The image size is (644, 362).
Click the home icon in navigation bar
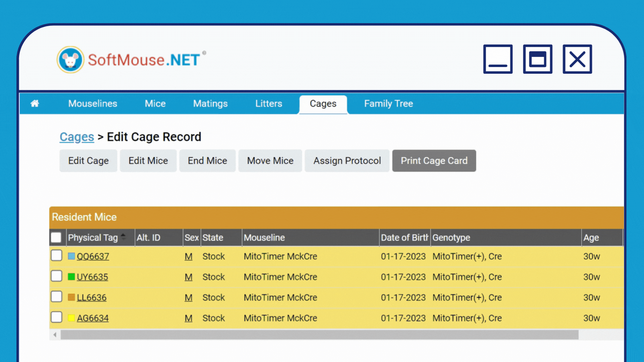[x=35, y=104]
